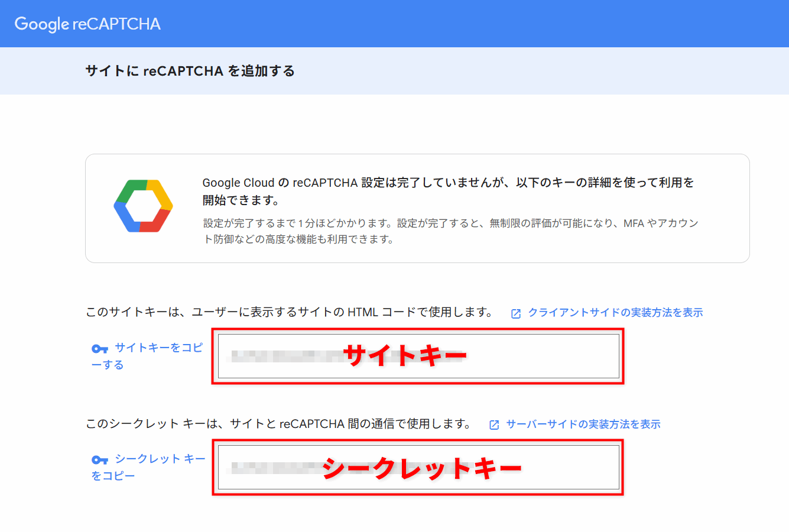Image resolution: width=789 pixels, height=532 pixels.
Task: Click the Google reCAPTCHA logo in header
Action: click(87, 24)
